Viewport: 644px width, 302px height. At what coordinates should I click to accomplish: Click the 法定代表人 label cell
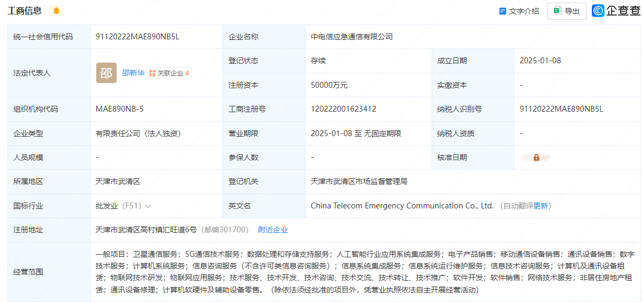[x=49, y=73]
